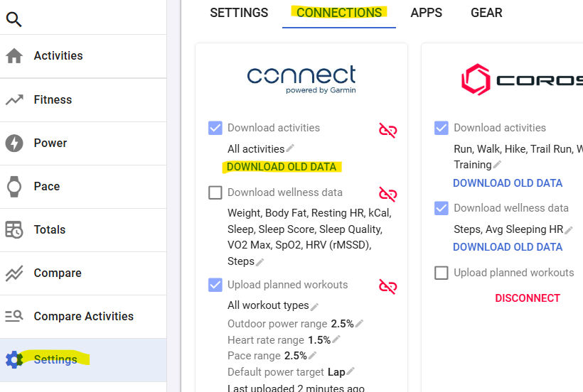Click the Fitness trend line icon

(14, 99)
